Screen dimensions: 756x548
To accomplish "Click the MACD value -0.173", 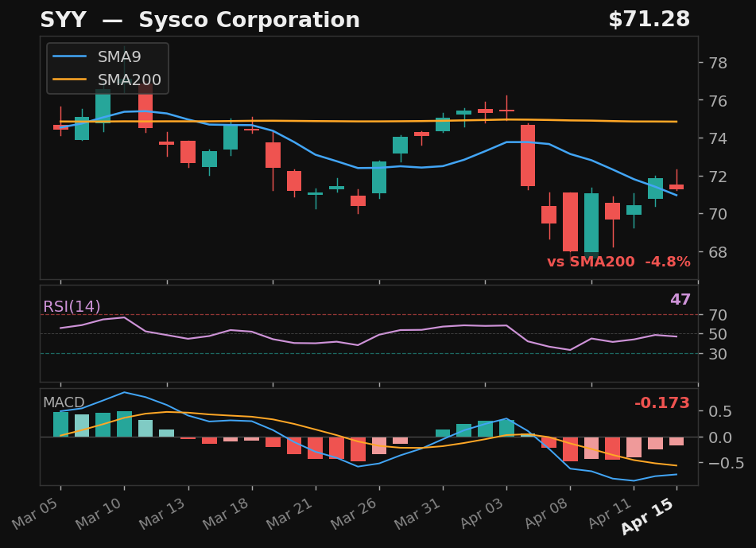I will pos(662,402).
